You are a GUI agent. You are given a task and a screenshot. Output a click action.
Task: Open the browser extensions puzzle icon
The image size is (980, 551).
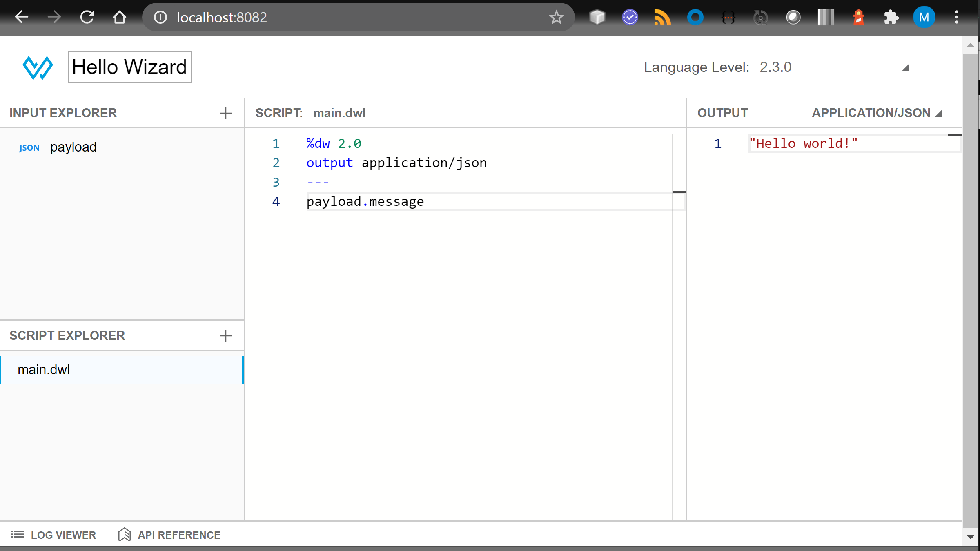[891, 17]
